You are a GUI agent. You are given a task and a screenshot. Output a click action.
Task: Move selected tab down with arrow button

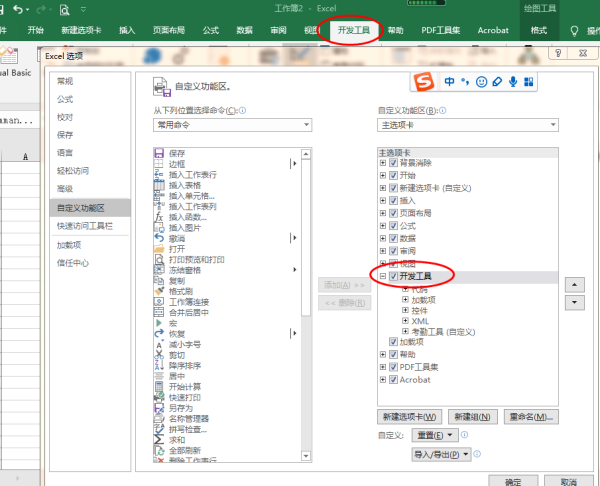coord(574,302)
